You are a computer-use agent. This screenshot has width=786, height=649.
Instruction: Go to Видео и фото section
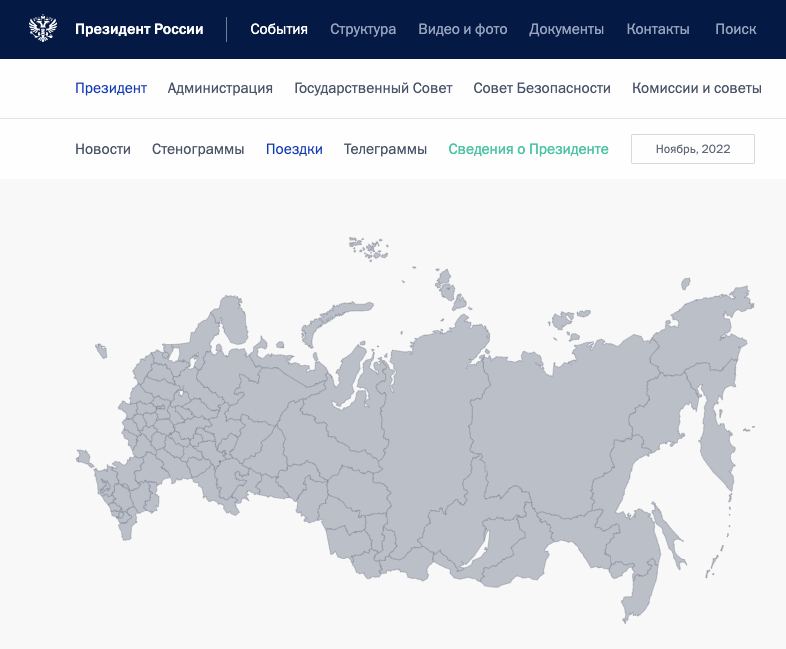[463, 29]
